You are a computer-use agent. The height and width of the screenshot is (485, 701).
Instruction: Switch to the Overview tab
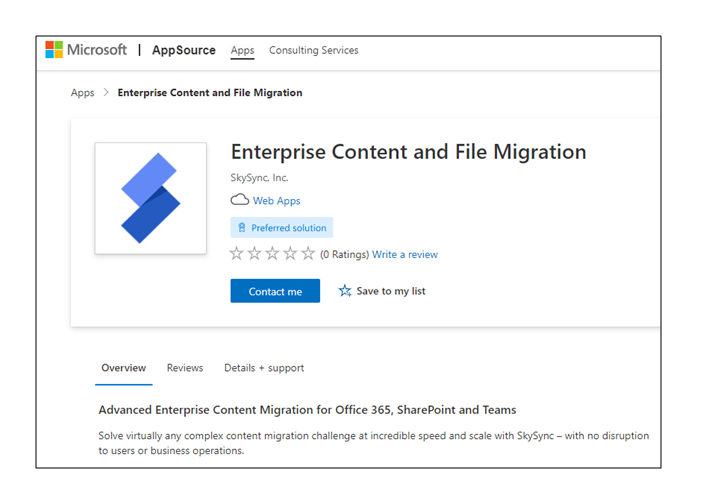click(123, 368)
